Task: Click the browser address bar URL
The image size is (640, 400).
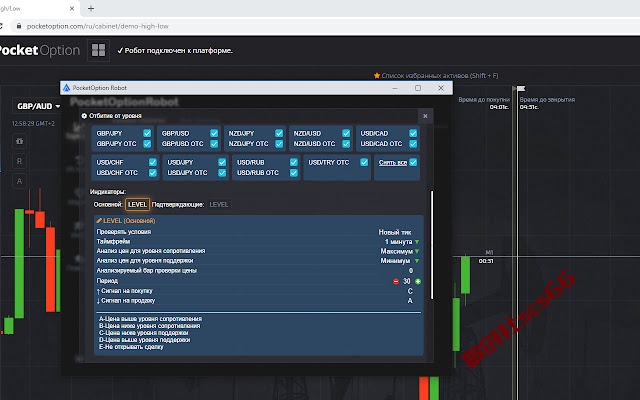Action: pos(98,26)
